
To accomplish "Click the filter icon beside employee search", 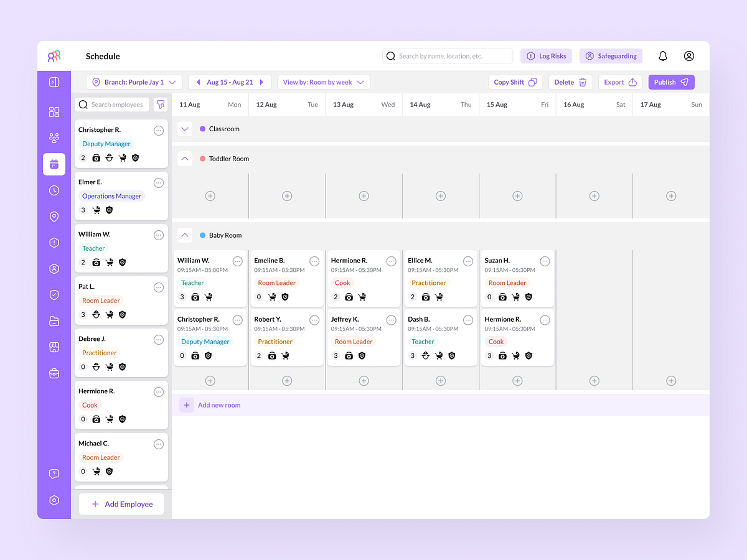I will [161, 104].
